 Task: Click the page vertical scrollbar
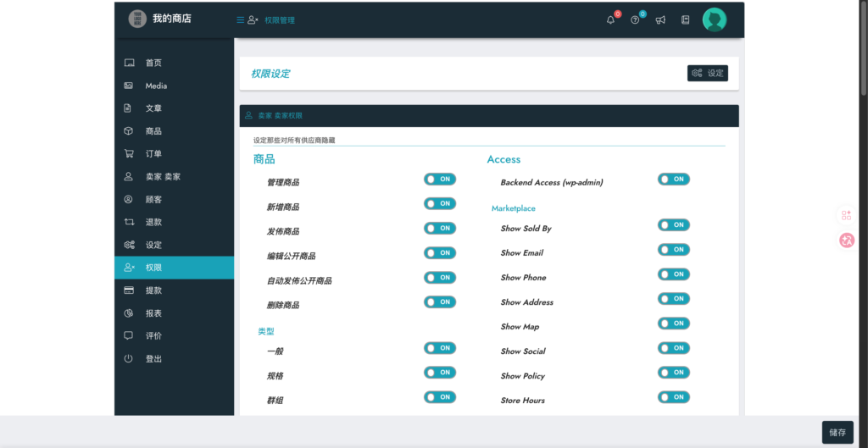tap(864, 47)
